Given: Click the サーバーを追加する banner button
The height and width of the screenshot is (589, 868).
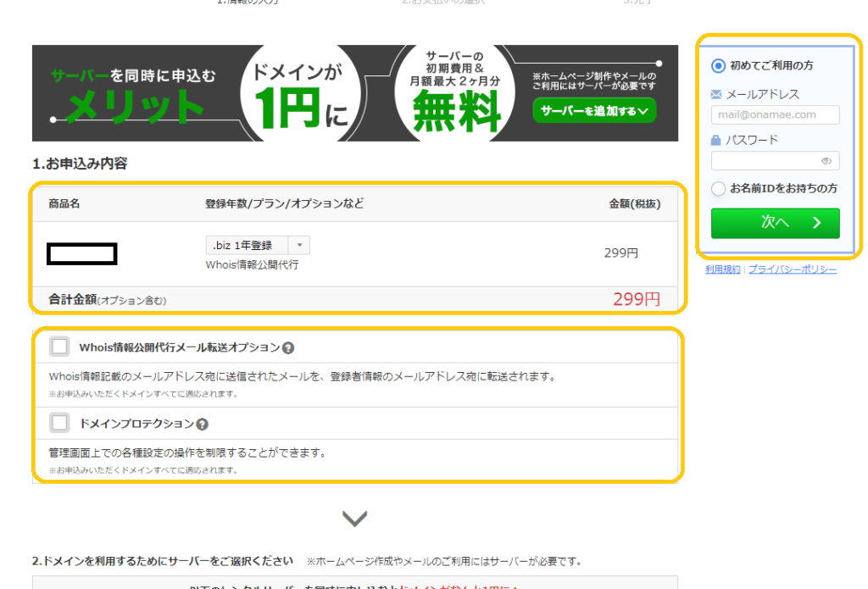Looking at the screenshot, I should pyautogui.click(x=594, y=111).
